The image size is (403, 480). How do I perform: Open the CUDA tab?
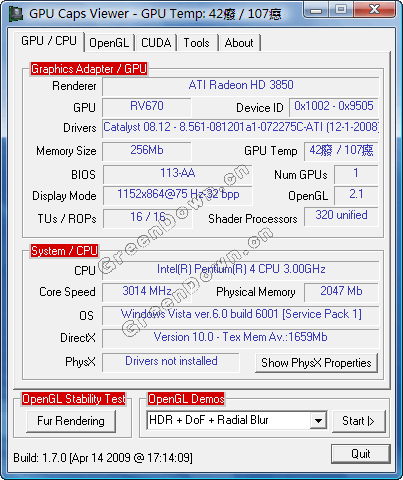pyautogui.click(x=156, y=43)
